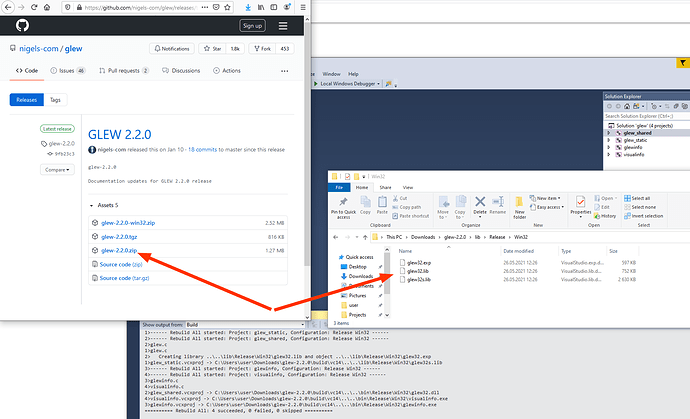The height and width of the screenshot is (419, 690).
Task: Open the Compare dropdown
Action: [57, 170]
